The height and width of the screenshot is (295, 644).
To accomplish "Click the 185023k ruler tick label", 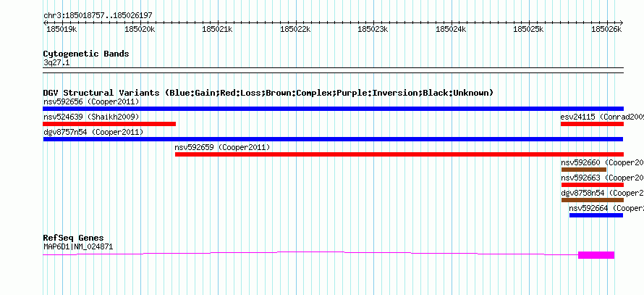I will coord(373,29).
